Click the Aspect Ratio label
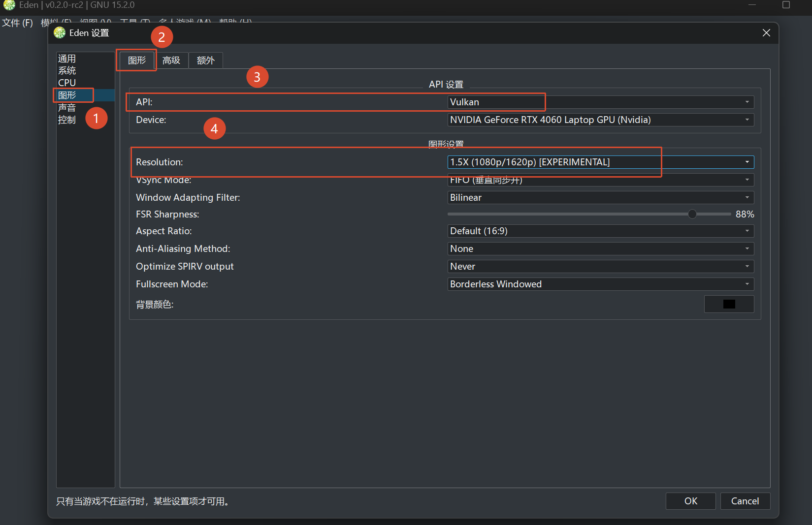812x525 pixels. coord(163,231)
